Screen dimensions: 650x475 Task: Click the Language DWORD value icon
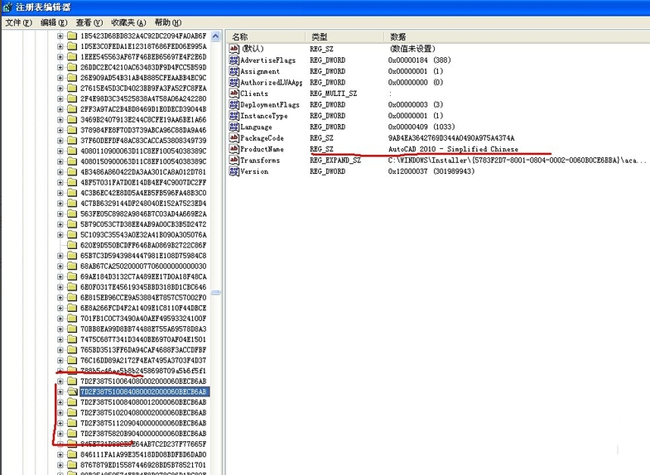(x=234, y=127)
